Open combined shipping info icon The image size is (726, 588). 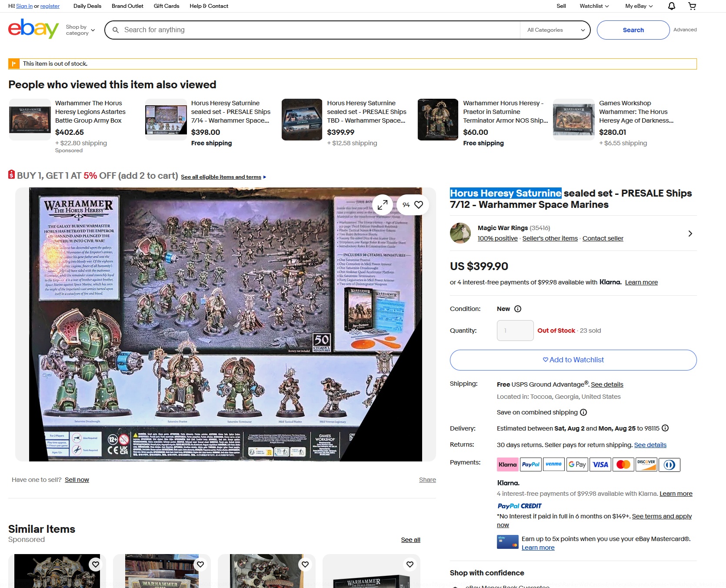(583, 412)
